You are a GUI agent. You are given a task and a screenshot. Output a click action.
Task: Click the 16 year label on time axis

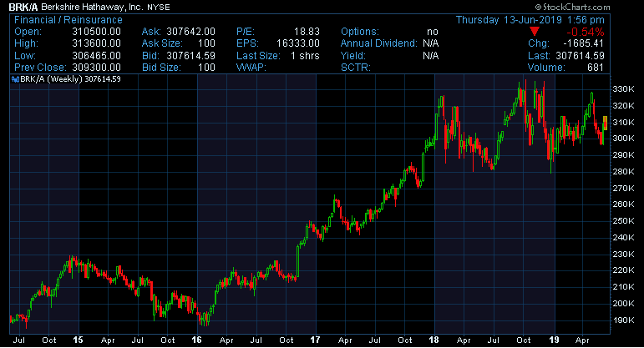(196, 340)
